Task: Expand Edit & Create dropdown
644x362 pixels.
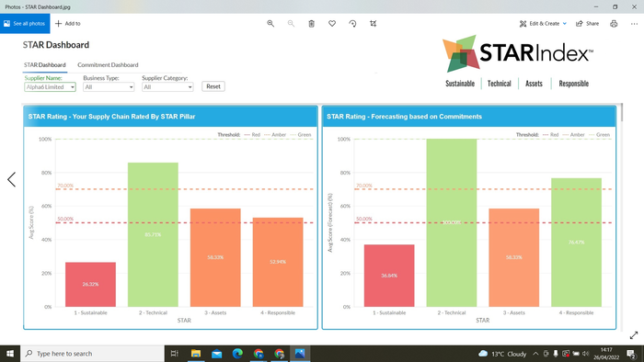Action: (x=543, y=24)
